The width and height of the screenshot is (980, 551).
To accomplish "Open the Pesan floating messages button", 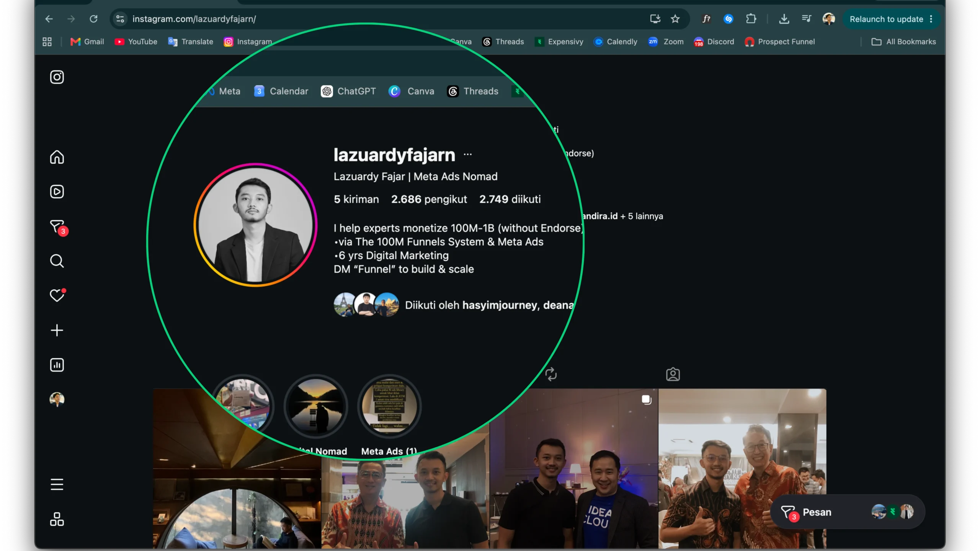I will pos(848,512).
